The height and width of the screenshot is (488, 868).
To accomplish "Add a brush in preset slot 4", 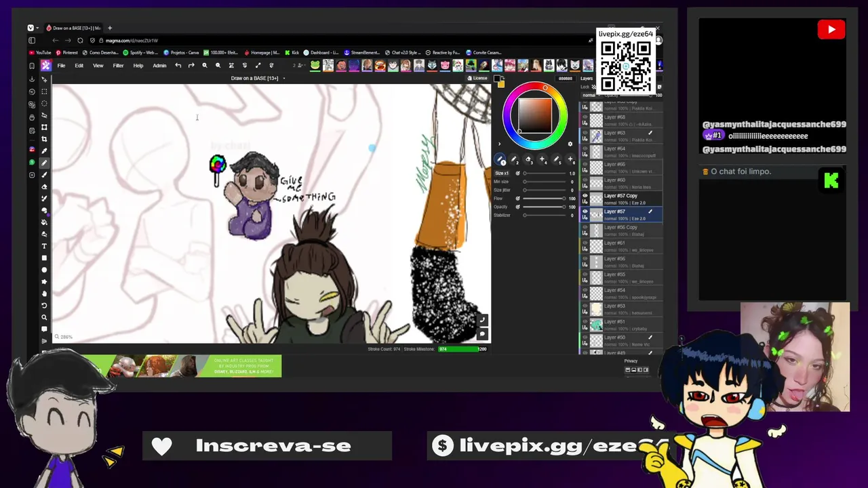I will pyautogui.click(x=542, y=160).
